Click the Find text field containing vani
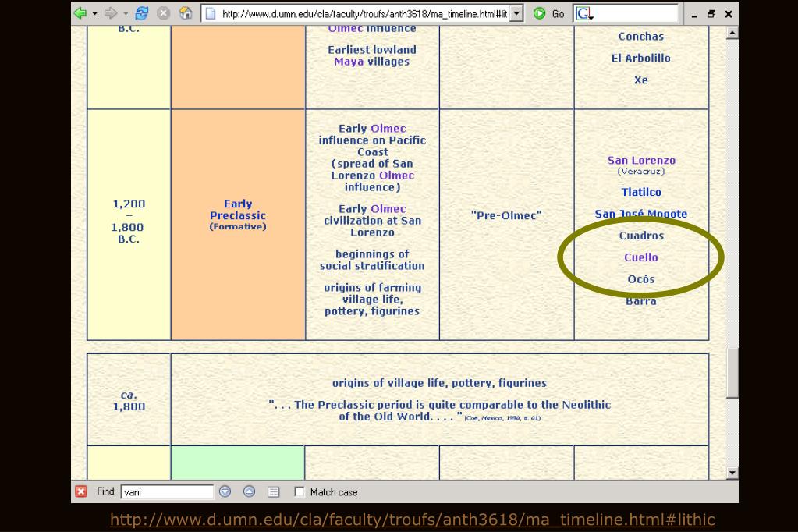This screenshot has width=798, height=532. 167,491
